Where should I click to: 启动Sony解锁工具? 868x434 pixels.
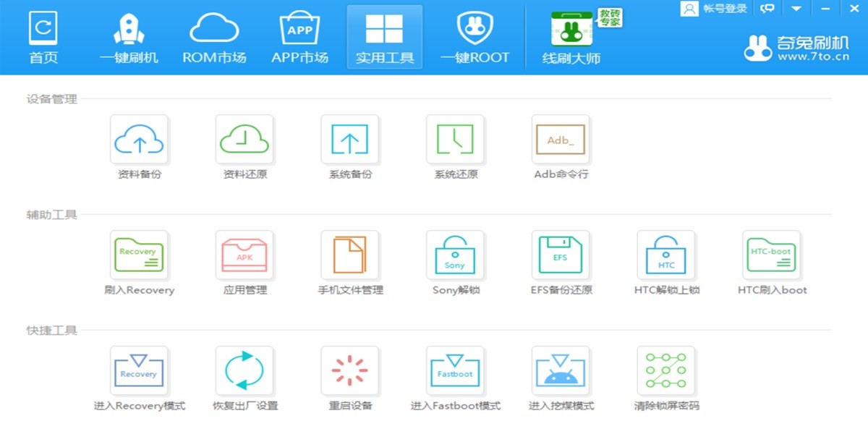[456, 255]
